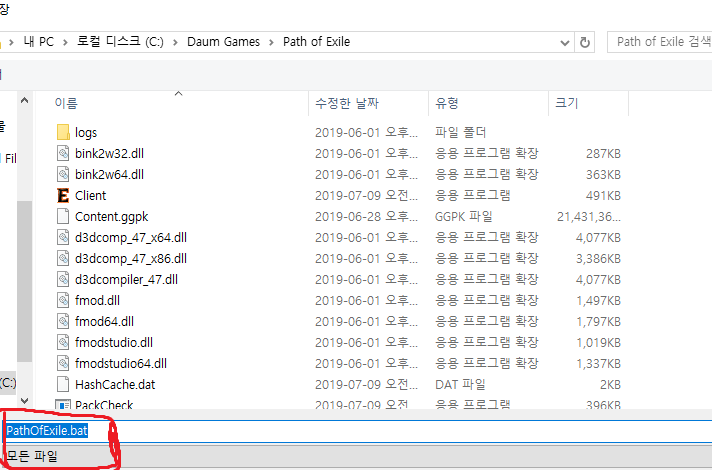Click Path of Exile breadcrumb in address bar
This screenshot has width=712, height=470.
pyautogui.click(x=316, y=42)
